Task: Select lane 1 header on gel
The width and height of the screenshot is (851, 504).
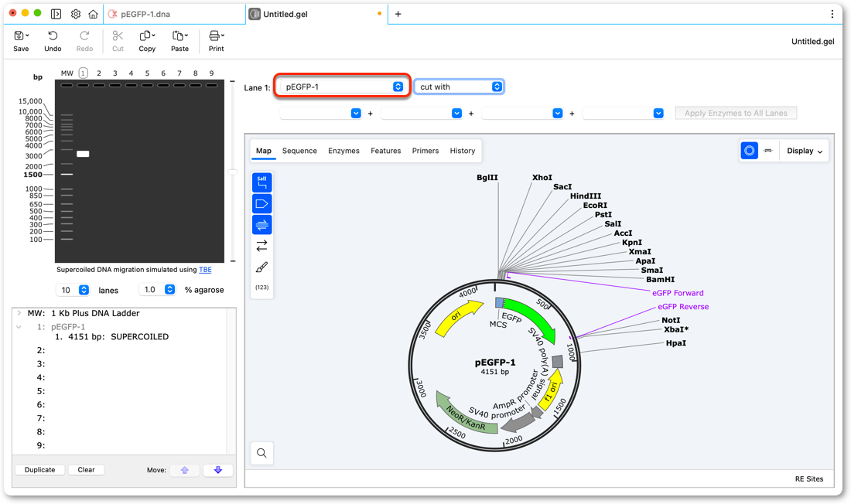Action: [x=83, y=73]
